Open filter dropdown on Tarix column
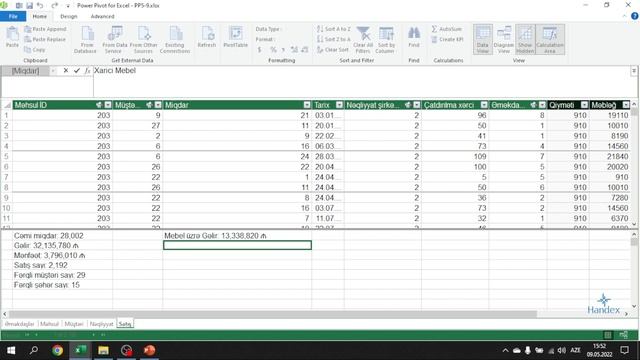This screenshot has height=360, width=640. (x=339, y=105)
